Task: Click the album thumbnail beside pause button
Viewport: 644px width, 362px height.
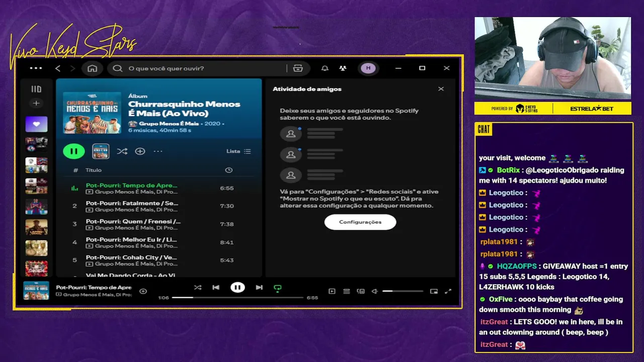Action: [101, 151]
